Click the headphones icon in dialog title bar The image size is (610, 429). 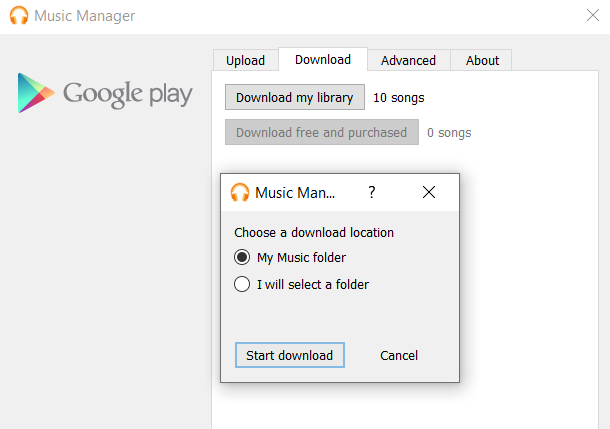(x=240, y=193)
